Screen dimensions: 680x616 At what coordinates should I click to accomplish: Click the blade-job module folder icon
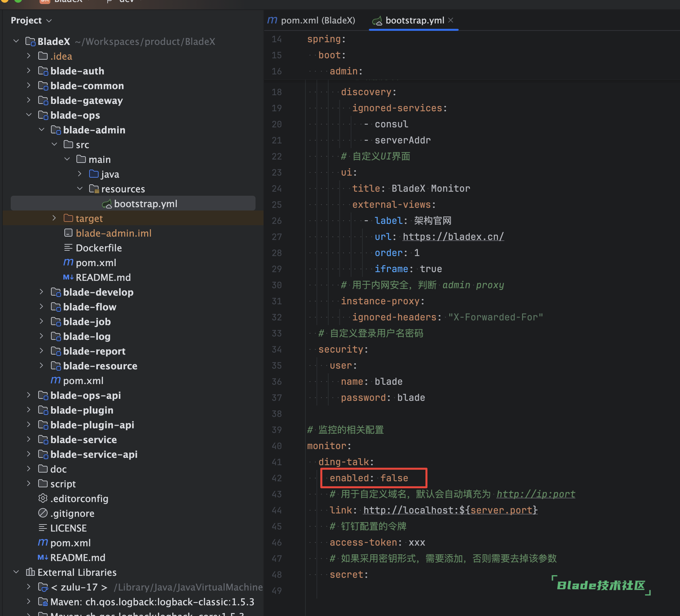coord(56,322)
